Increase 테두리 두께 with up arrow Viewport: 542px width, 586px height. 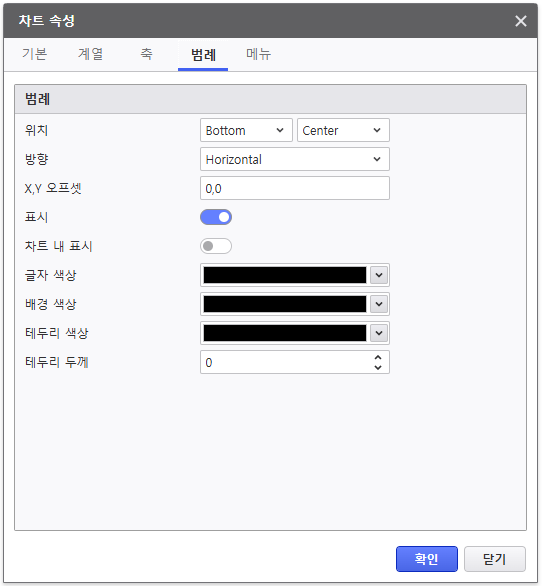coord(378,358)
